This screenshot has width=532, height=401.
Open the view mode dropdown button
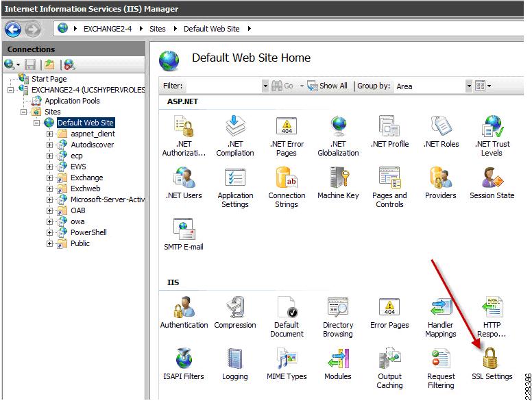click(483, 86)
